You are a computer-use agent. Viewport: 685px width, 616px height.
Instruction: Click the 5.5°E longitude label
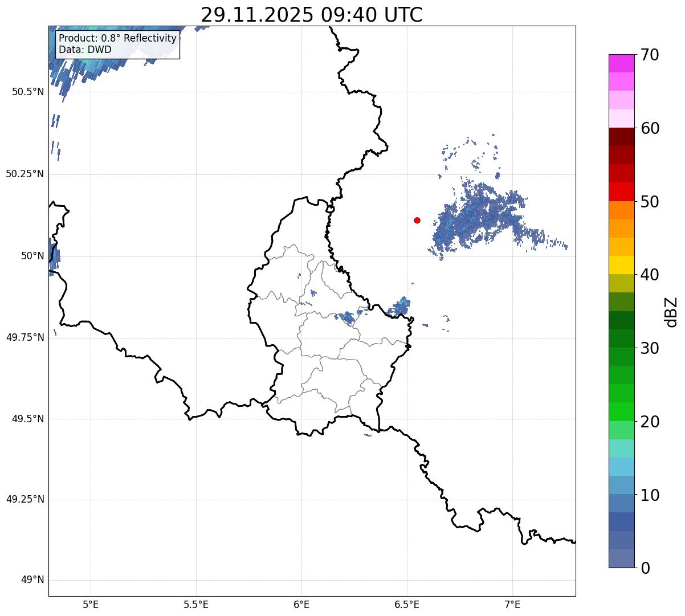tap(196, 605)
